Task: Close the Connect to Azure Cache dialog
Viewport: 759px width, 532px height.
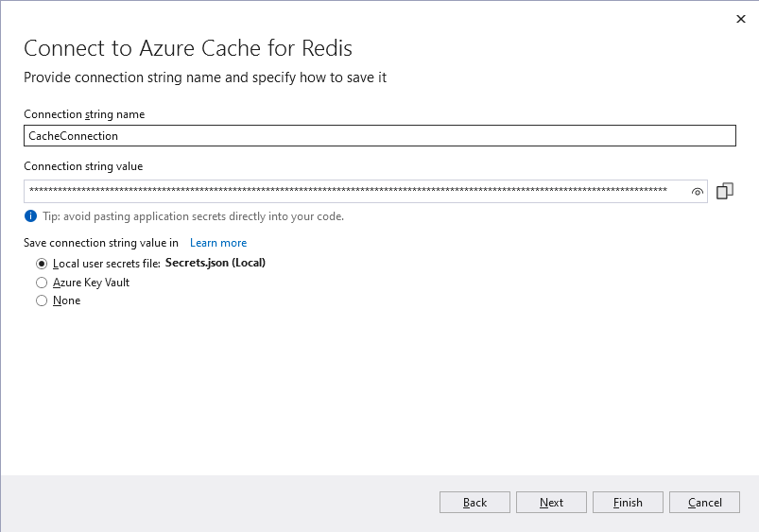Action: 739,19
